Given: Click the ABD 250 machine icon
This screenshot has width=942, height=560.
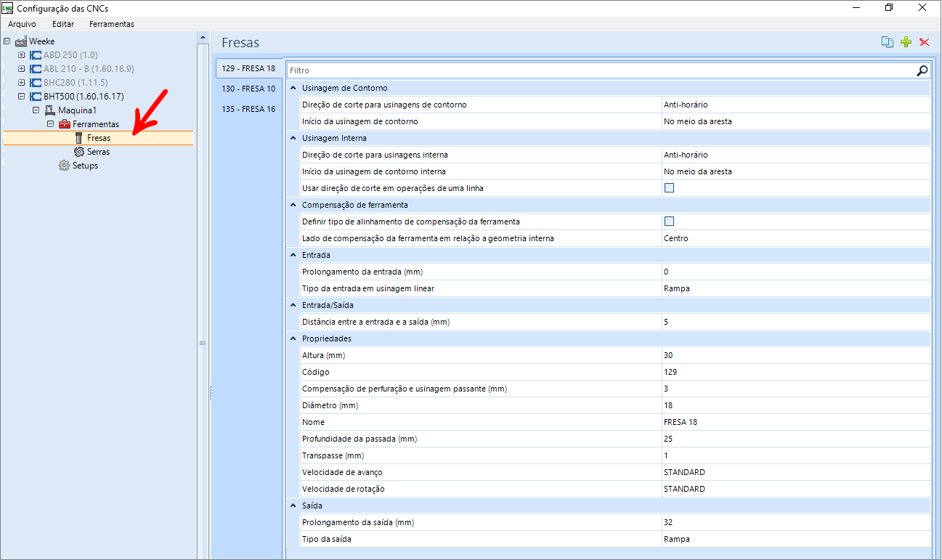Looking at the screenshot, I should pos(36,55).
